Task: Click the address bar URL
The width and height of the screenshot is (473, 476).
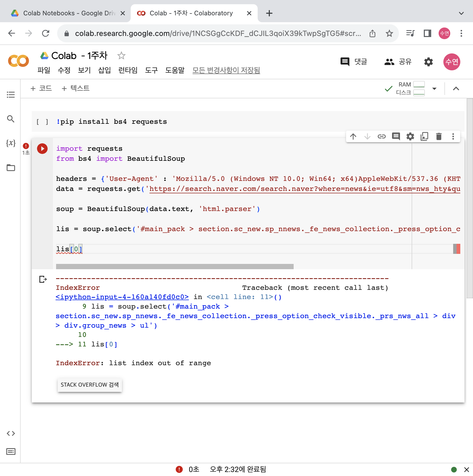Action: (218, 33)
